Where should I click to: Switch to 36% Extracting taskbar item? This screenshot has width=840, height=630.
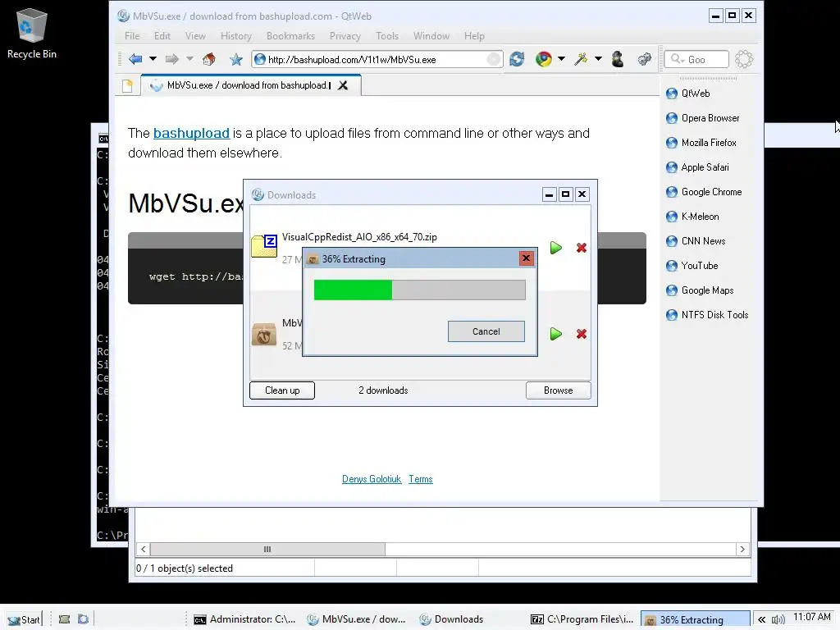[696, 620]
